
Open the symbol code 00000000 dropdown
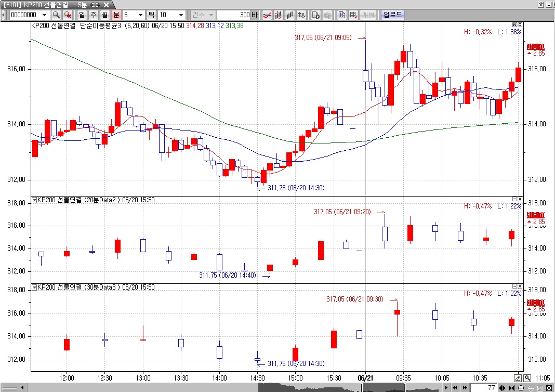coord(46,15)
